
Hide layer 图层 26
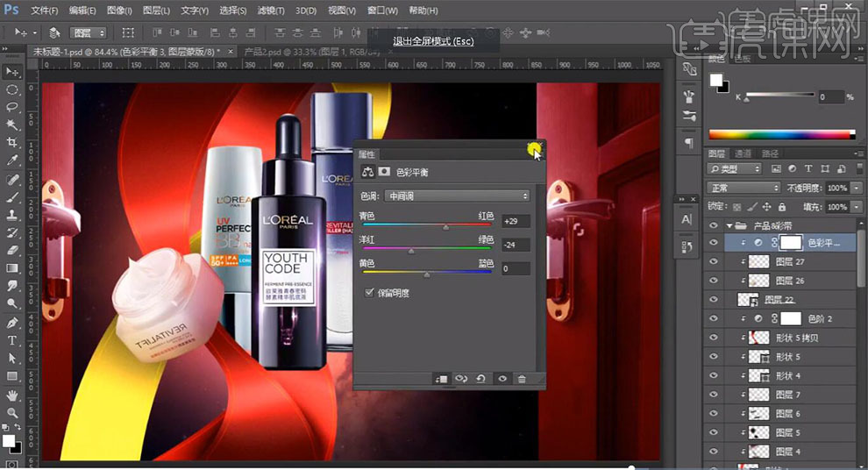(x=714, y=281)
